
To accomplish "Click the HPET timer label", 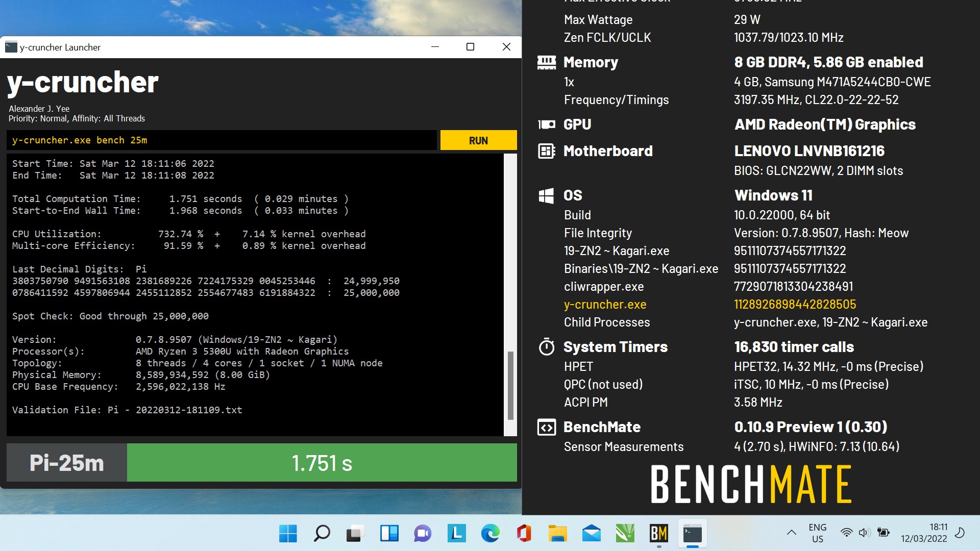I will [x=578, y=367].
